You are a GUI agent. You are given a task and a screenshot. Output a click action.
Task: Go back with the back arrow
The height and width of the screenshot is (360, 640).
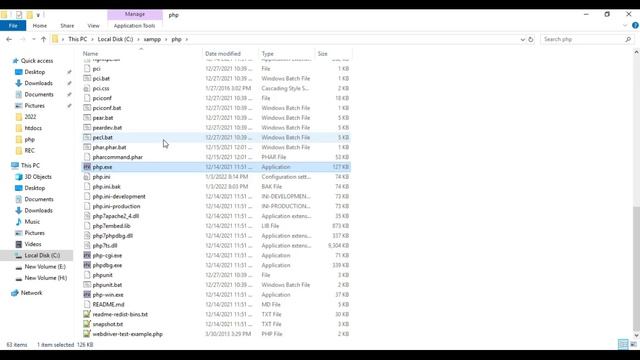click(x=9, y=39)
